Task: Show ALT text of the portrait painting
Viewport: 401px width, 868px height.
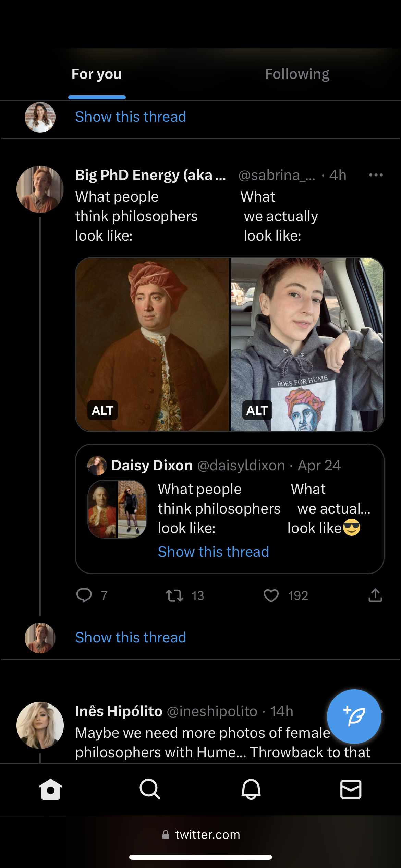Action: 102,410
